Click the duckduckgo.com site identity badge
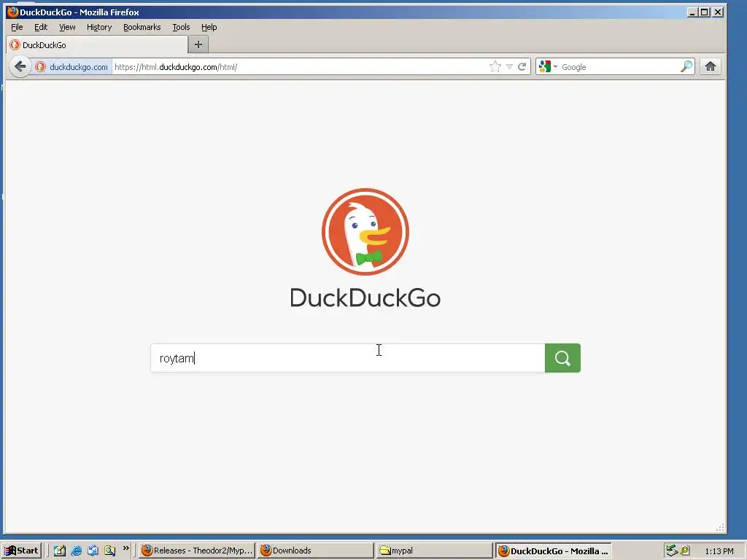Image resolution: width=747 pixels, height=560 pixels. [x=72, y=66]
